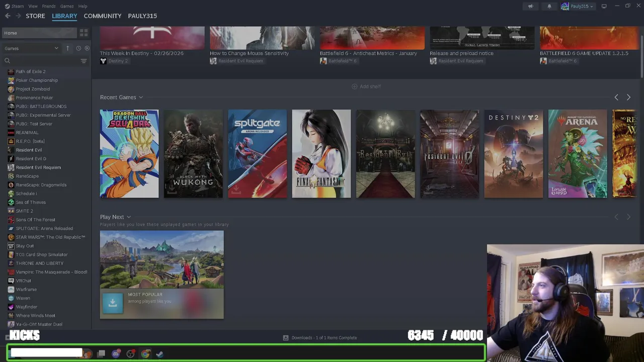Expand the Recent Games shelf dropdown
Image resolution: width=644 pixels, height=362 pixels.
pos(141,98)
